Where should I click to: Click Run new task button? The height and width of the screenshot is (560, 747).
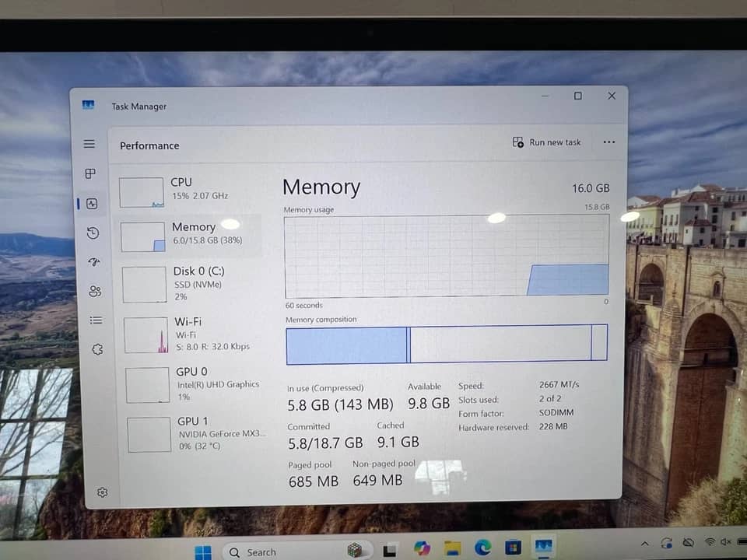click(546, 142)
